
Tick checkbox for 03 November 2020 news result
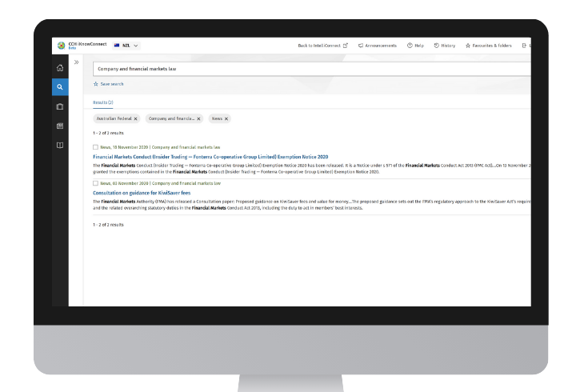[95, 183]
